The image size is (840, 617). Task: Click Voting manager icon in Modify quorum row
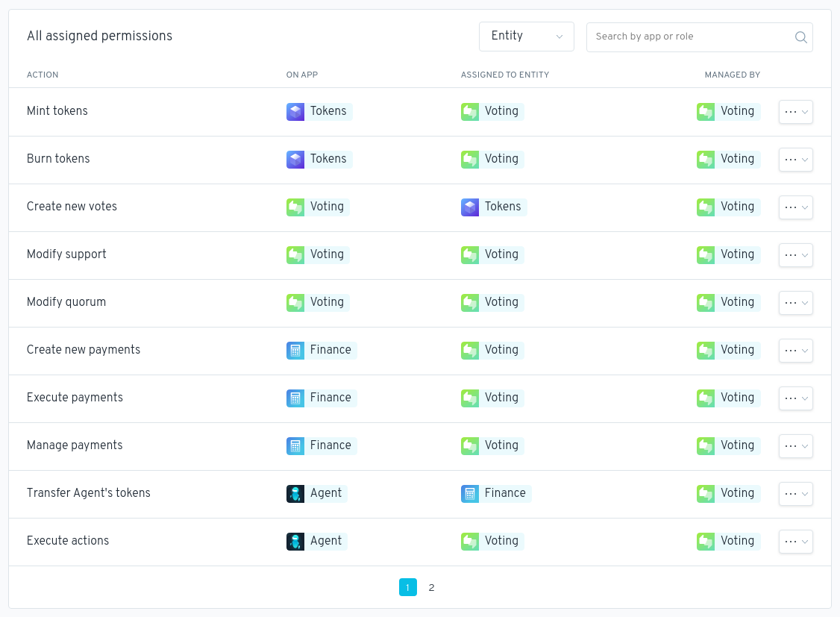(706, 303)
